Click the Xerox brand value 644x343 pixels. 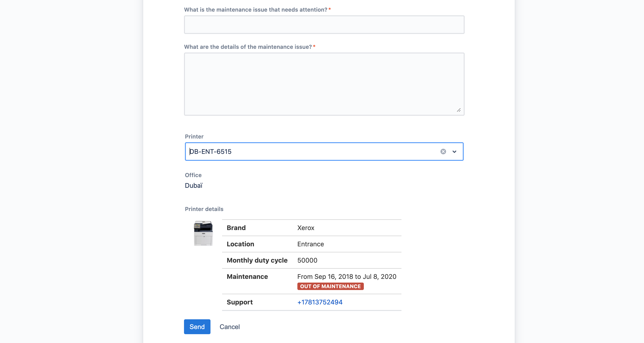click(306, 228)
